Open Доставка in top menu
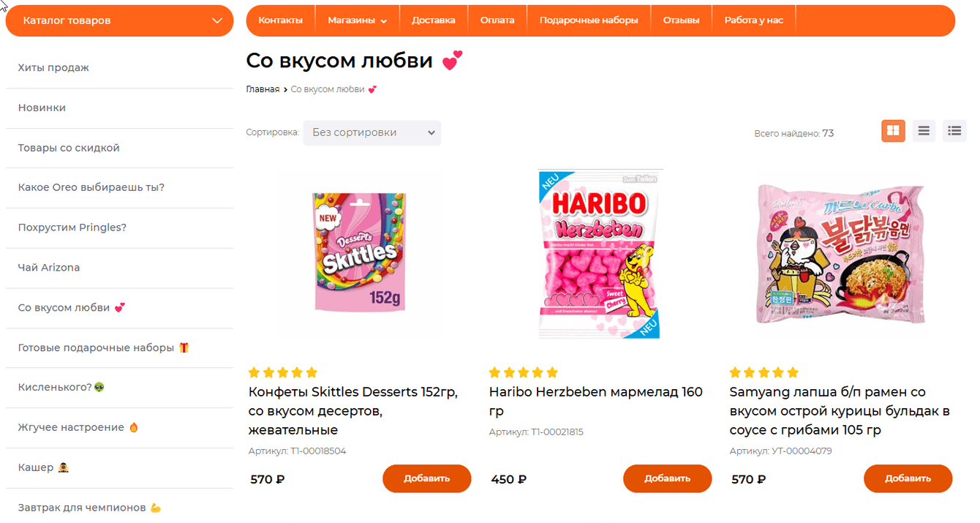Screen dimensions: 980x523 [x=433, y=20]
